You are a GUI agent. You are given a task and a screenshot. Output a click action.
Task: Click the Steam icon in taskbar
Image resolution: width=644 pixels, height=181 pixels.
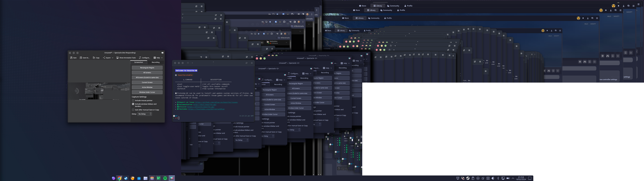[x=126, y=178]
